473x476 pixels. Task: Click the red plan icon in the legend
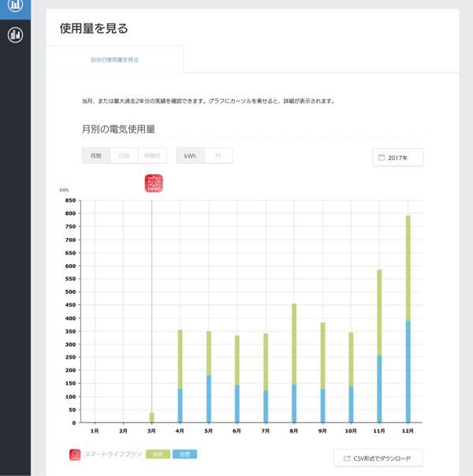pos(75,455)
